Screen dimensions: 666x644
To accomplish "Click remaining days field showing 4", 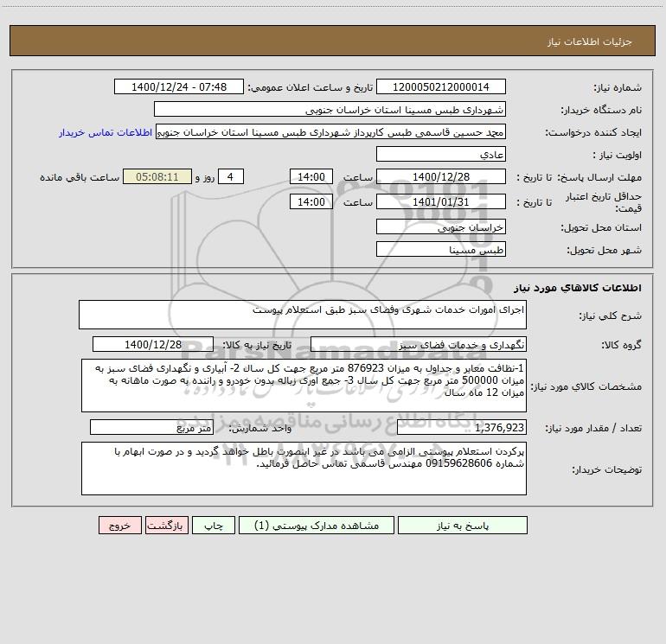I will 231,176.
